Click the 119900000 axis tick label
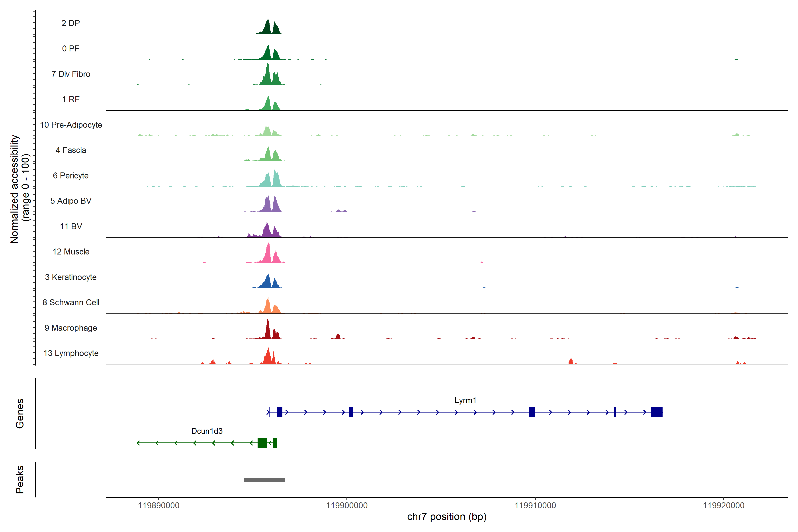 pyautogui.click(x=347, y=505)
